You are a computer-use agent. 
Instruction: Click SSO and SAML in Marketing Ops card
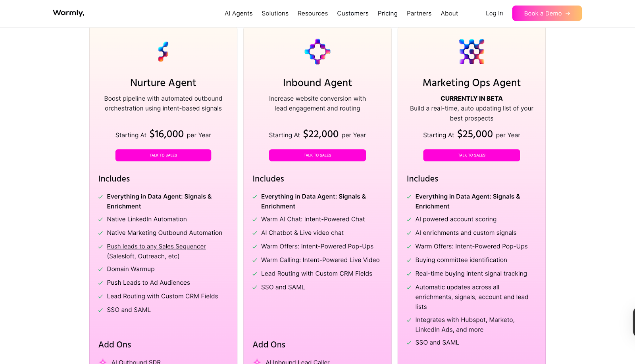437,343
